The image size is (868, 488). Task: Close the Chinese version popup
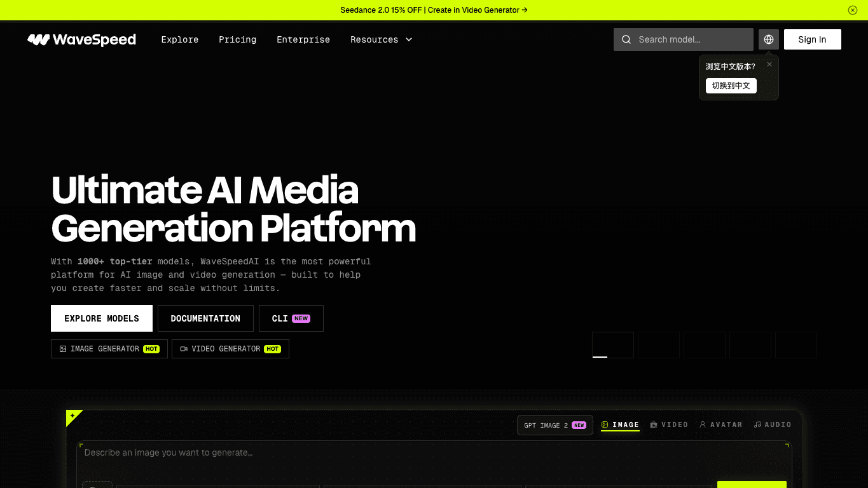769,64
